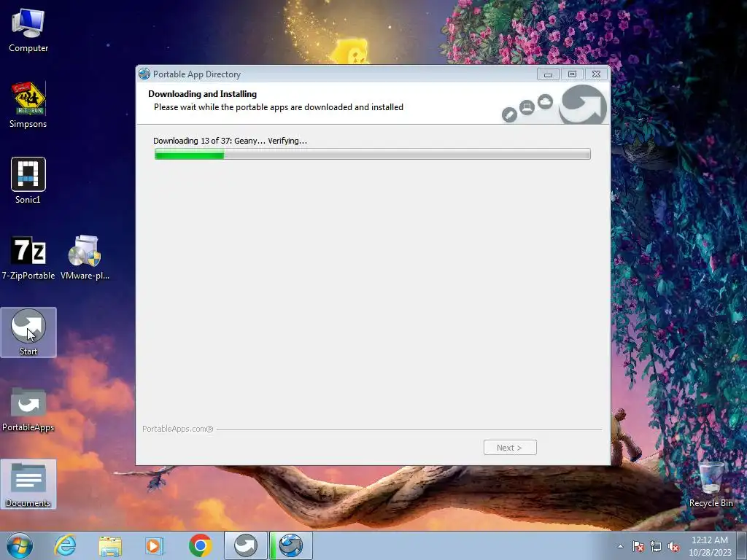Switch to Portable App Directory taskbar button
Image resolution: width=747 pixels, height=560 pixels.
(290, 545)
